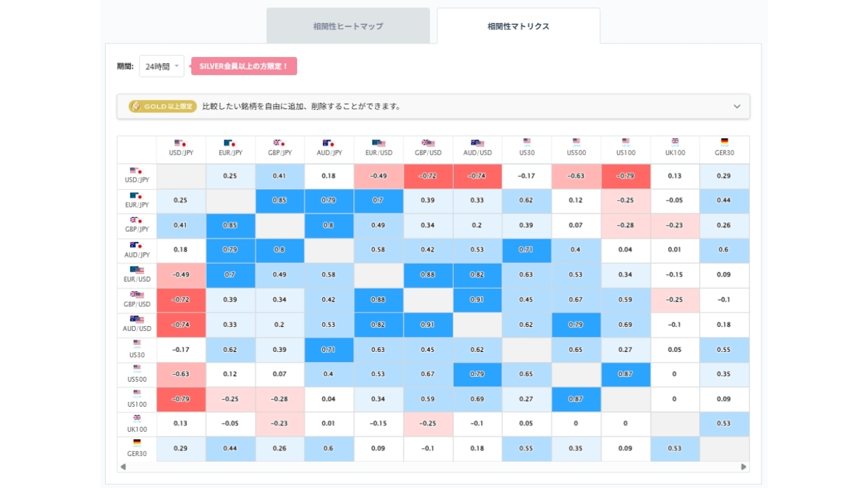The height and width of the screenshot is (488, 868).
Task: Click the USD/JPY flag icon in column header
Action: click(x=180, y=143)
